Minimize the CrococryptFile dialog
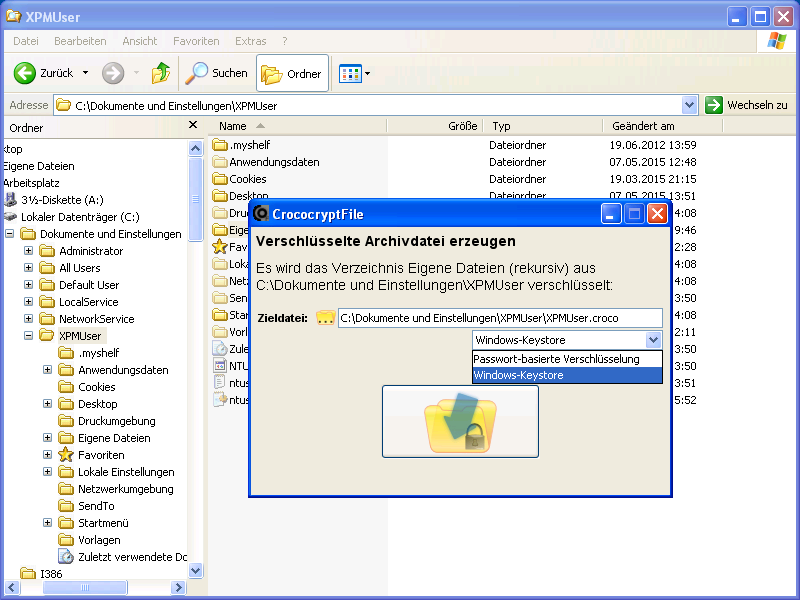 tap(610, 214)
